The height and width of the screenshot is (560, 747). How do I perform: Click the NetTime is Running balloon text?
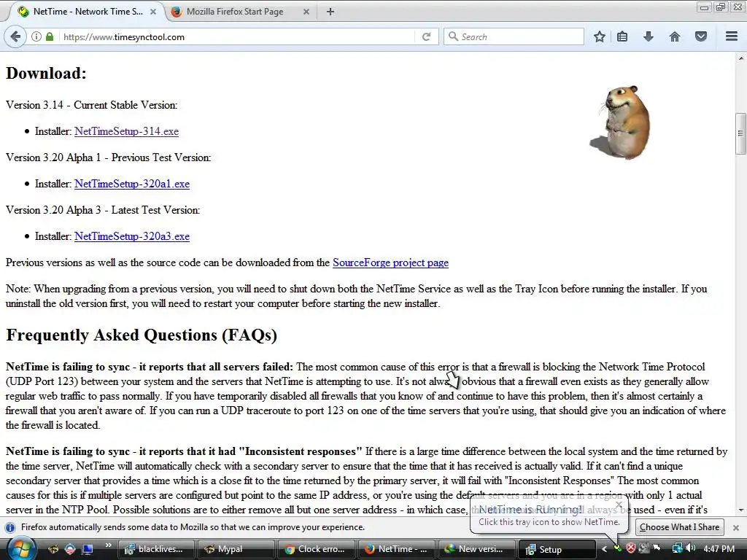pos(530,510)
